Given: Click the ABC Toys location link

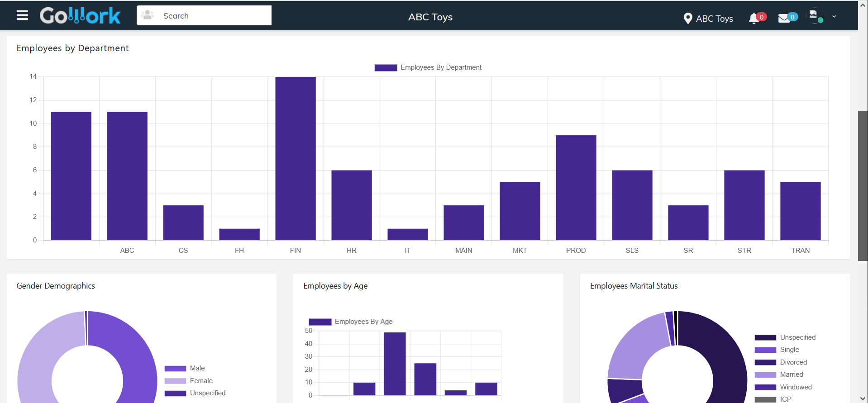Looking at the screenshot, I should coord(714,19).
